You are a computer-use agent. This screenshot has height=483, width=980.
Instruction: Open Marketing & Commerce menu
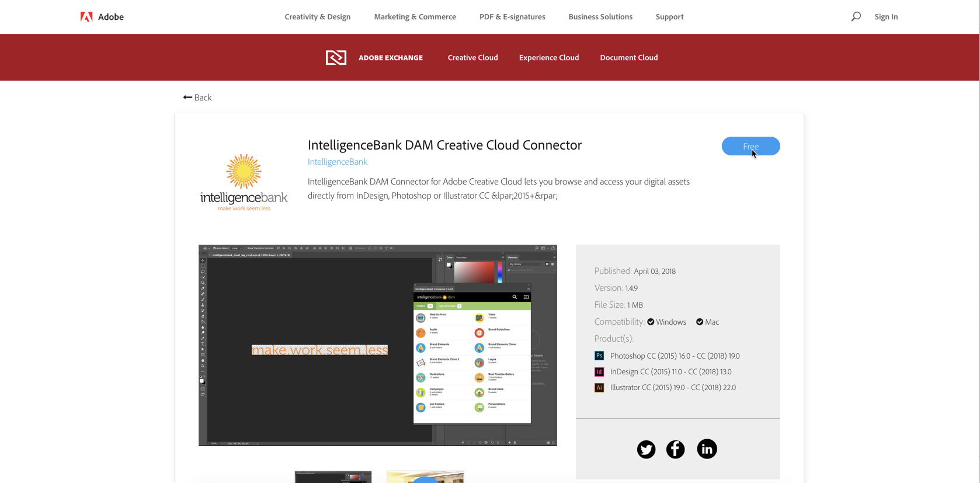click(415, 17)
